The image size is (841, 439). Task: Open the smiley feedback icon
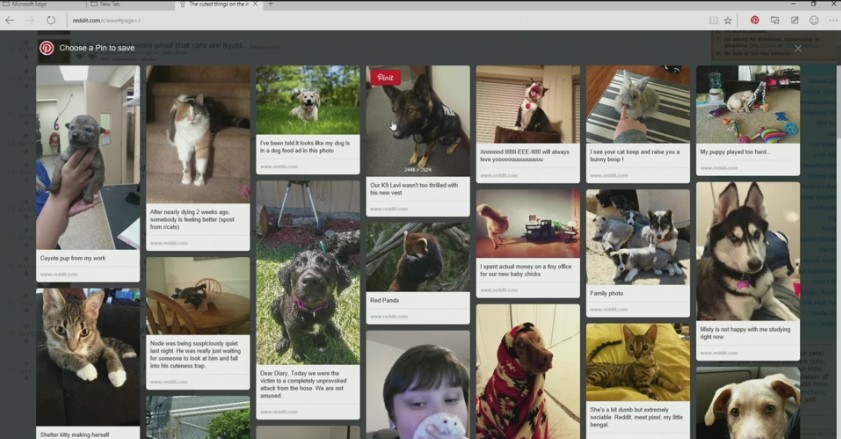(x=814, y=19)
